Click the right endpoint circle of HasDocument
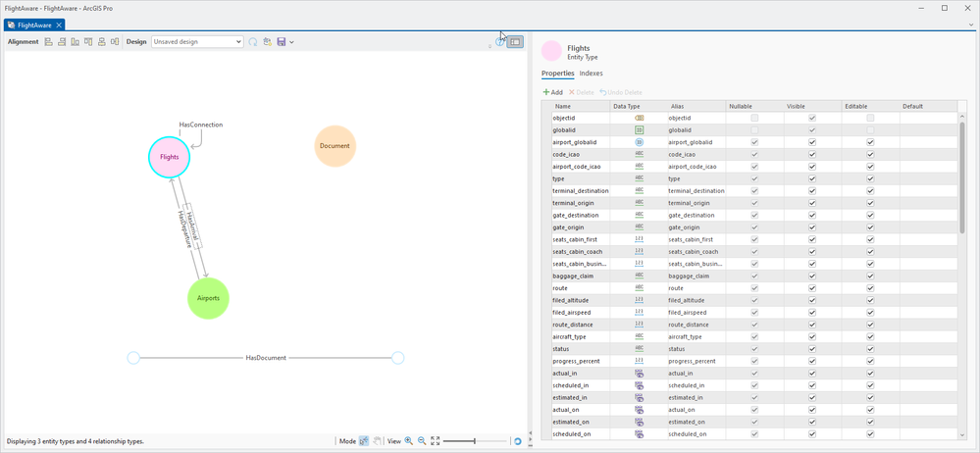The image size is (980, 453). coord(397,358)
